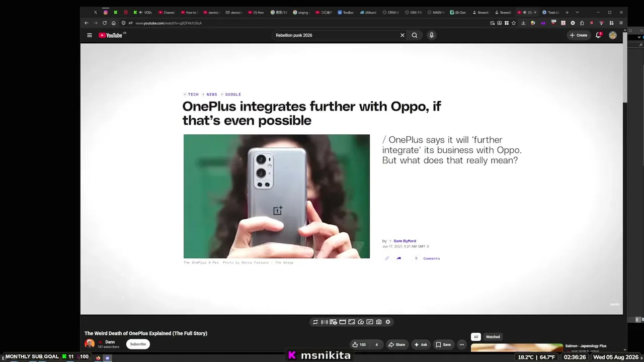644x362 pixels.
Task: Select the Watched filter chip
Action: pyautogui.click(x=493, y=337)
